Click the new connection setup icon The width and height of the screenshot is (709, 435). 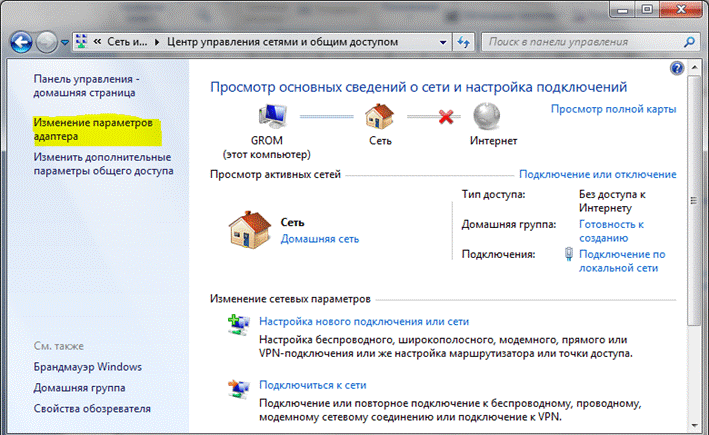pyautogui.click(x=239, y=324)
